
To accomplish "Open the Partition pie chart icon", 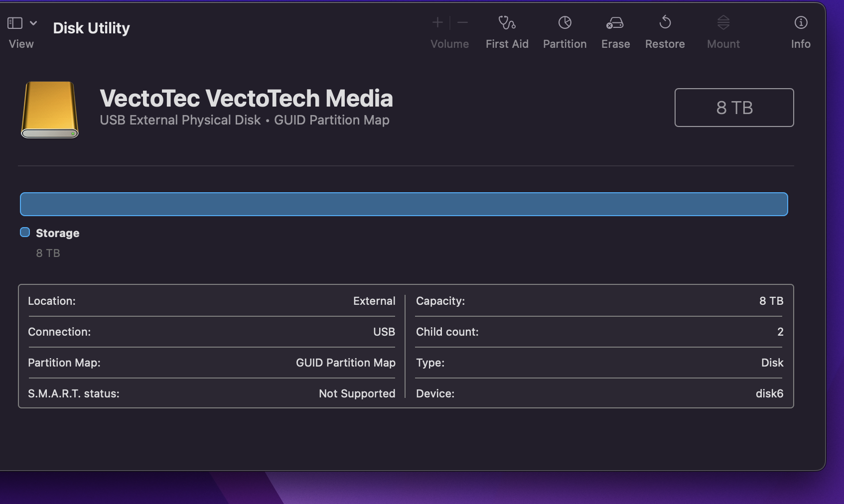I will (564, 22).
